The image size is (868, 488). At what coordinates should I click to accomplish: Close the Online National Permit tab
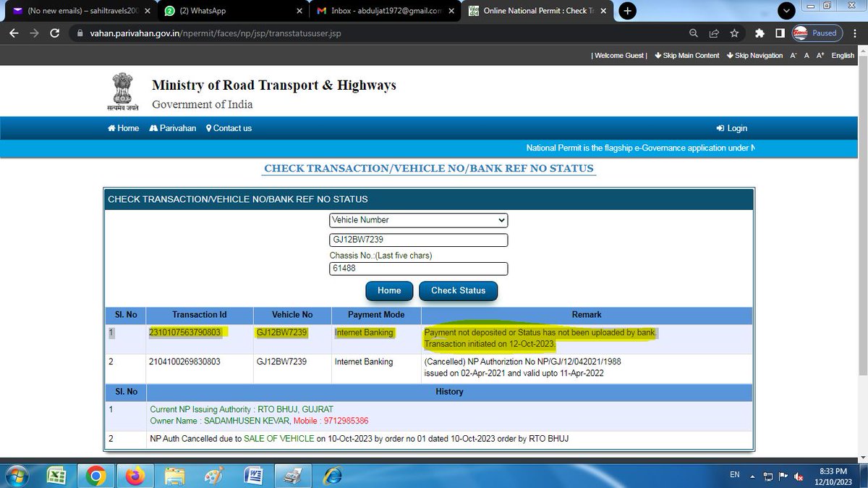click(x=605, y=12)
